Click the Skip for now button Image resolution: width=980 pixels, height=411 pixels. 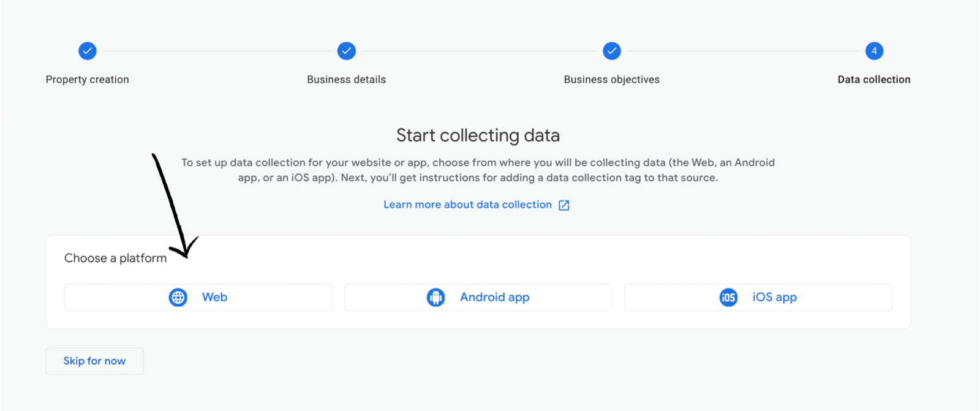point(94,361)
